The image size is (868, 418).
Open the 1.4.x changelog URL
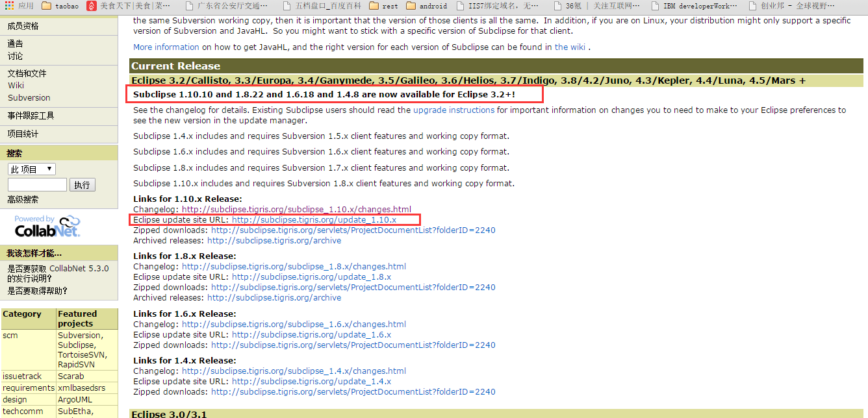coord(294,371)
